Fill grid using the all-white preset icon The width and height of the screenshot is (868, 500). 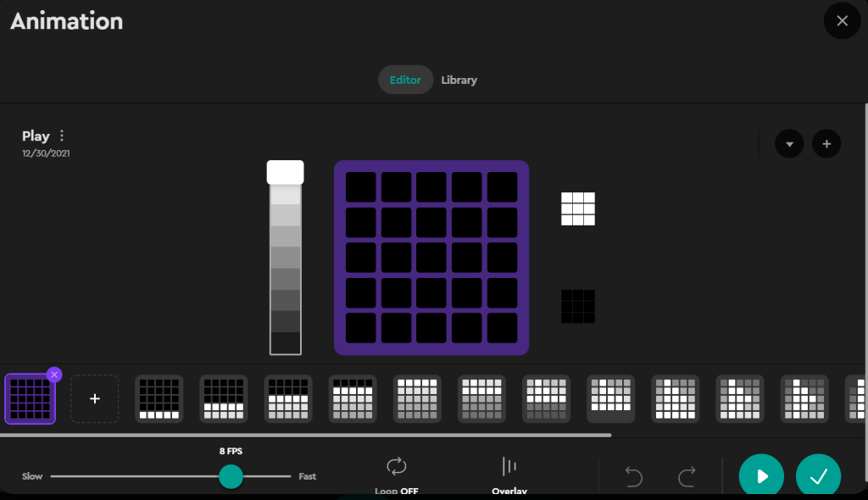point(577,208)
